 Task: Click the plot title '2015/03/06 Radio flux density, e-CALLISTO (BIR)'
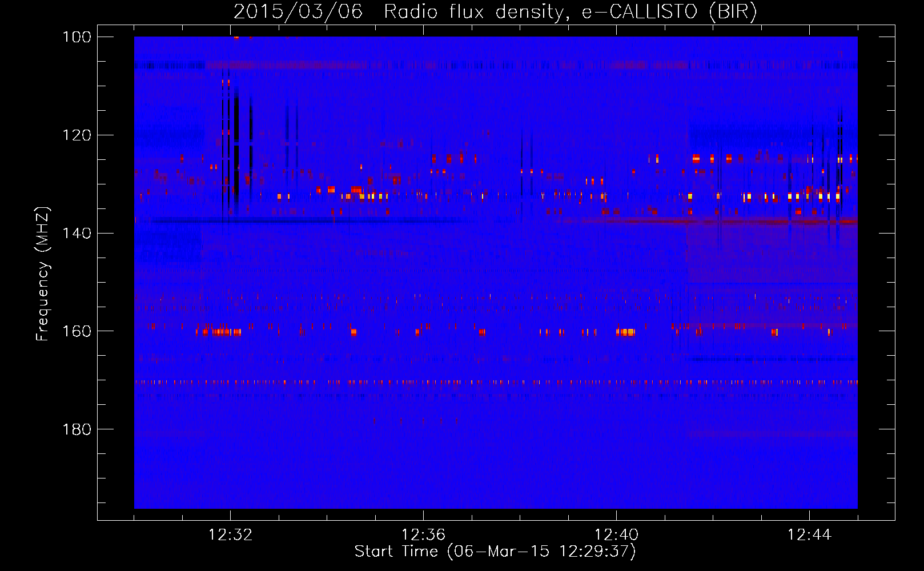coord(495,12)
